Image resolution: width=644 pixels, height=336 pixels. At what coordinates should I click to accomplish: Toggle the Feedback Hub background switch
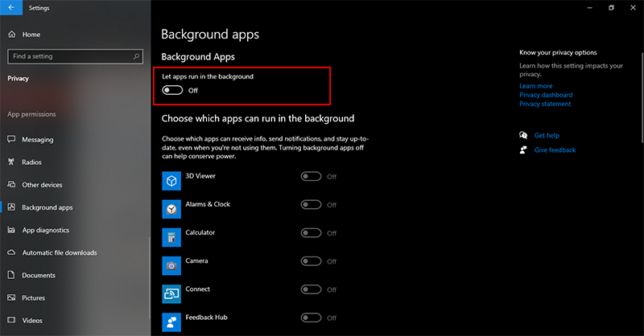point(311,318)
